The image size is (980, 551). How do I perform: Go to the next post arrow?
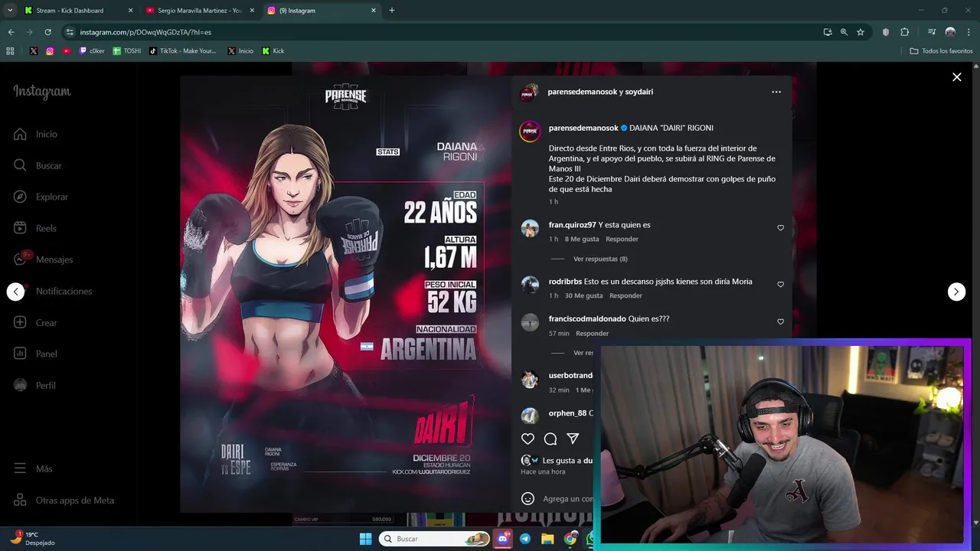pos(956,292)
